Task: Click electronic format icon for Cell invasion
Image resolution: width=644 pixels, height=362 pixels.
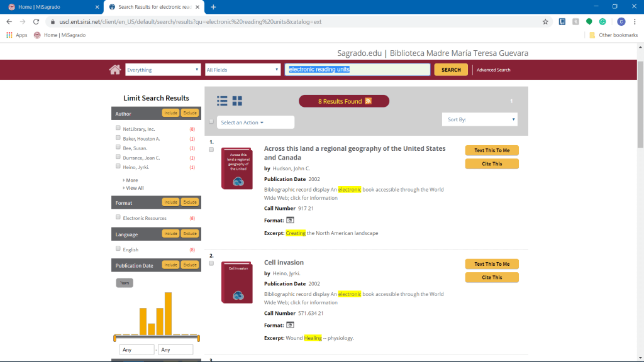Action: click(290, 325)
